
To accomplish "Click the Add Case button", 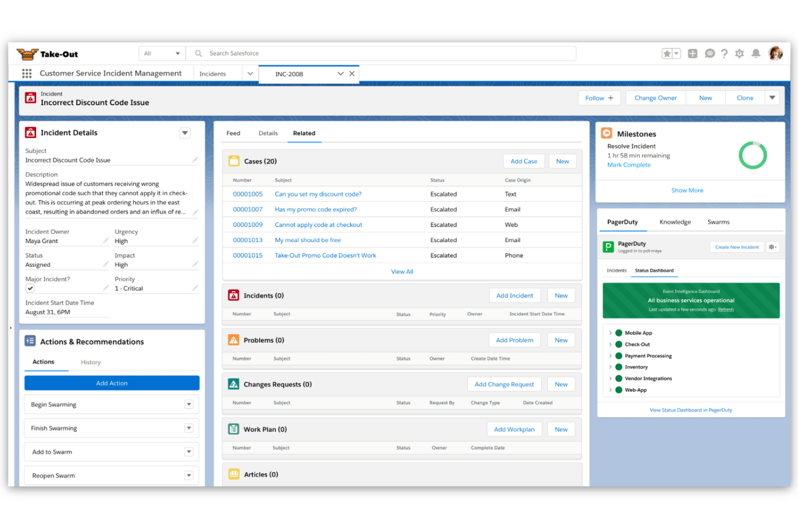I will (524, 161).
